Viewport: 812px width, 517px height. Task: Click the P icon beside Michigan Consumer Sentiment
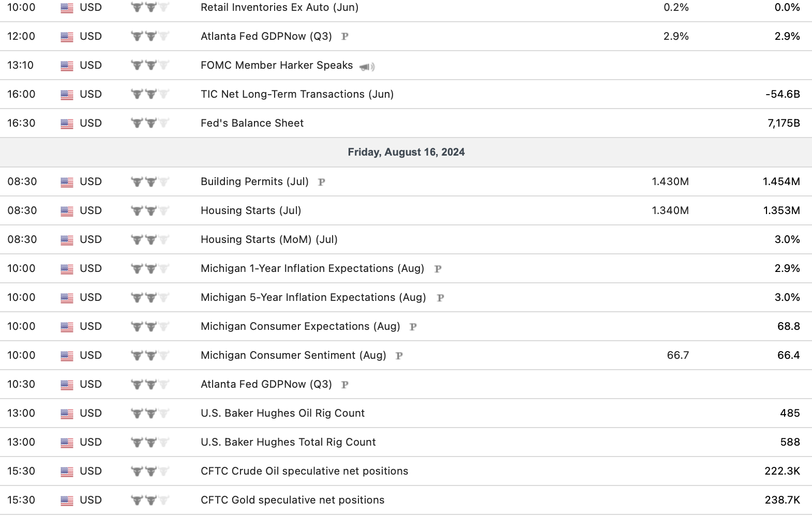point(399,356)
